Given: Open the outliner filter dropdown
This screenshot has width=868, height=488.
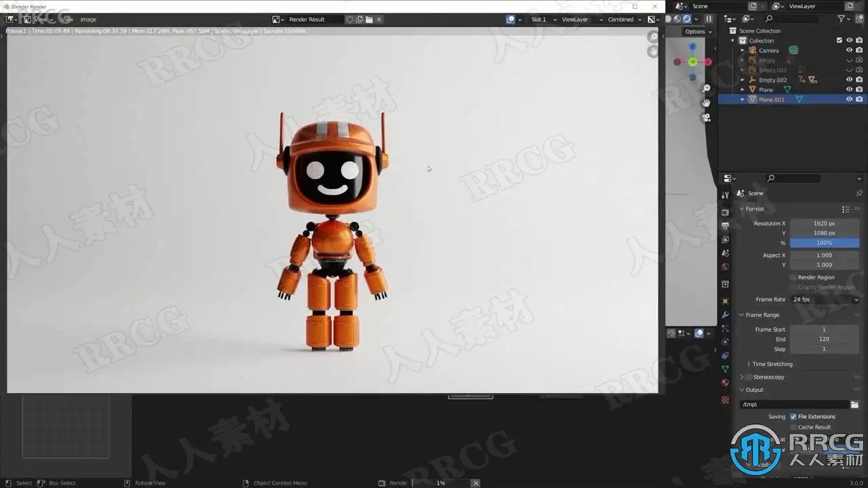Looking at the screenshot, I should pyautogui.click(x=844, y=19).
